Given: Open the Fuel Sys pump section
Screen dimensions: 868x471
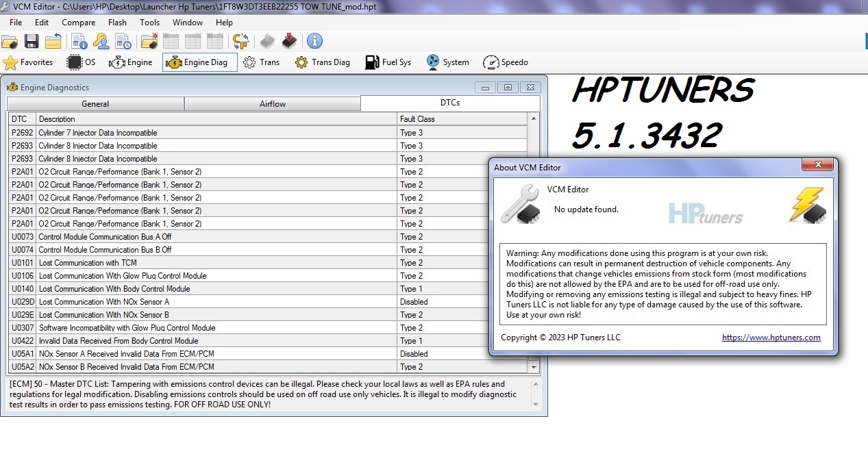Looking at the screenshot, I should 388,62.
